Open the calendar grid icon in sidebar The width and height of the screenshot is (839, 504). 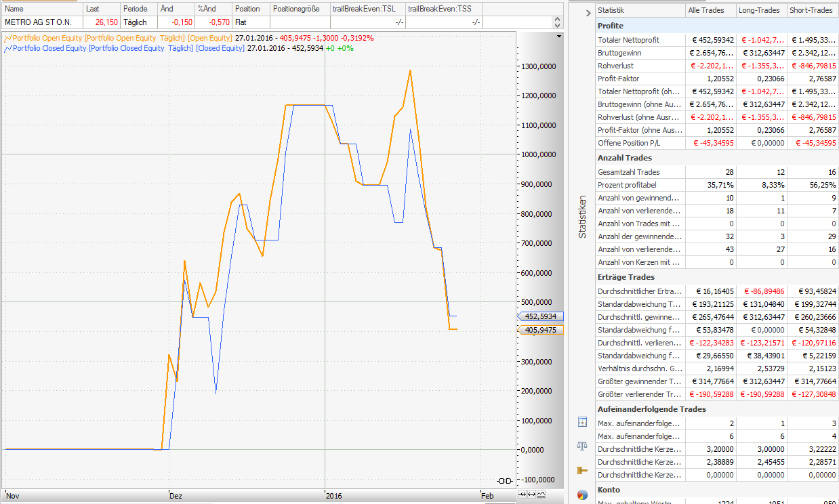pos(581,422)
